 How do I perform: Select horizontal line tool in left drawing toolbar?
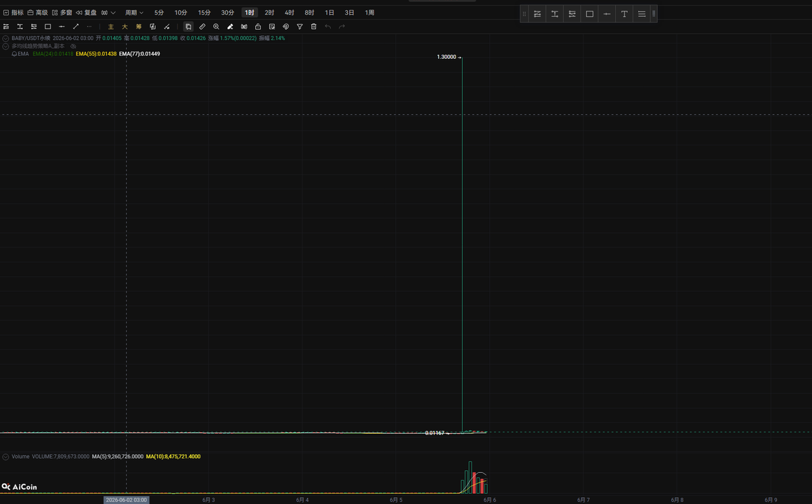tap(62, 26)
